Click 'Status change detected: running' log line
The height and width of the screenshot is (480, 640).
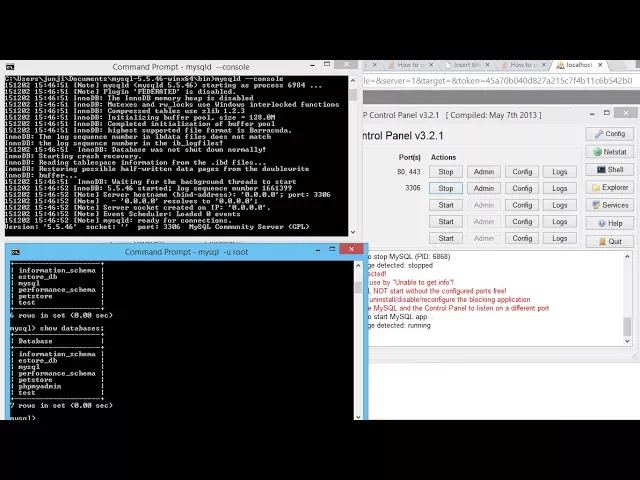pos(399,326)
